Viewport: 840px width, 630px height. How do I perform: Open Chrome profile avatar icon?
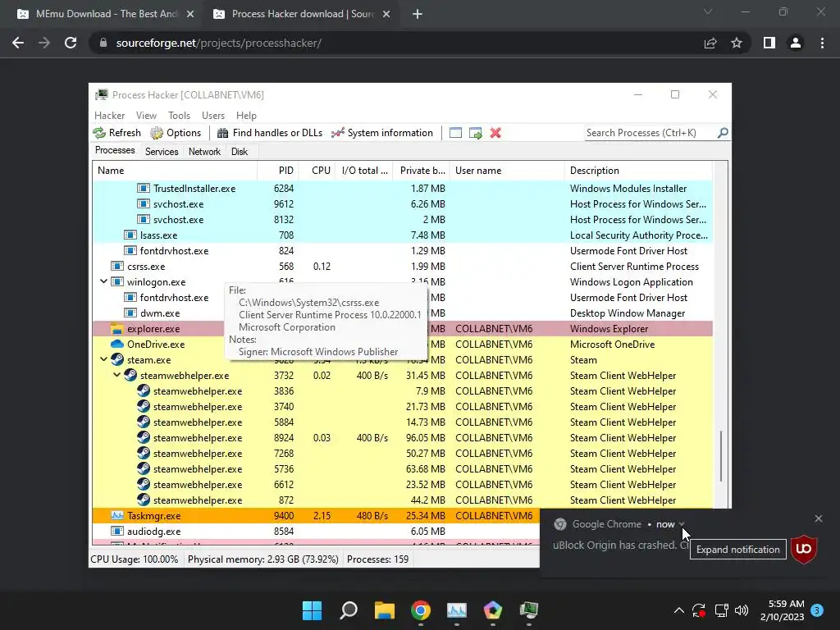pos(796,43)
